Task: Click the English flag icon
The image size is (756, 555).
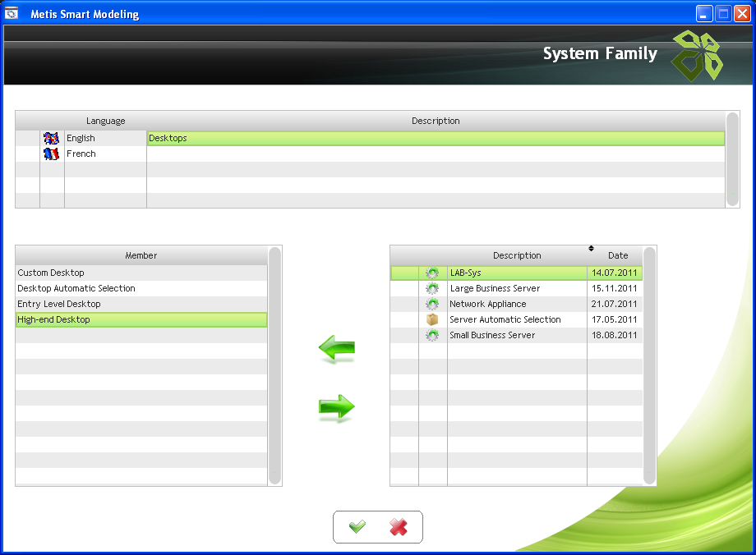Action: click(51, 138)
